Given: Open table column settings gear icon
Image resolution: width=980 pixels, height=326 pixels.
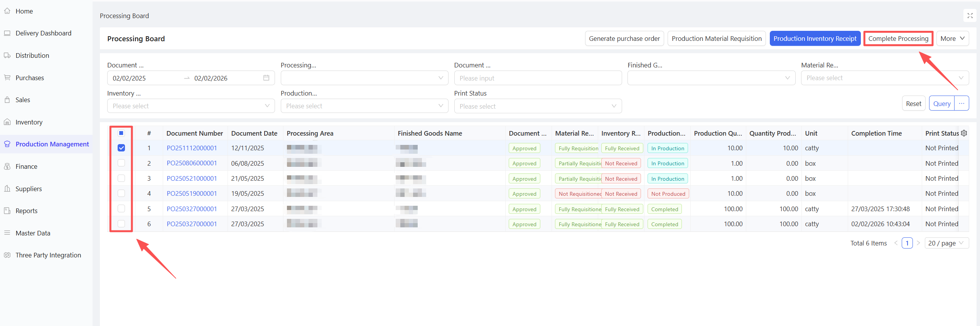Looking at the screenshot, I should click(964, 133).
